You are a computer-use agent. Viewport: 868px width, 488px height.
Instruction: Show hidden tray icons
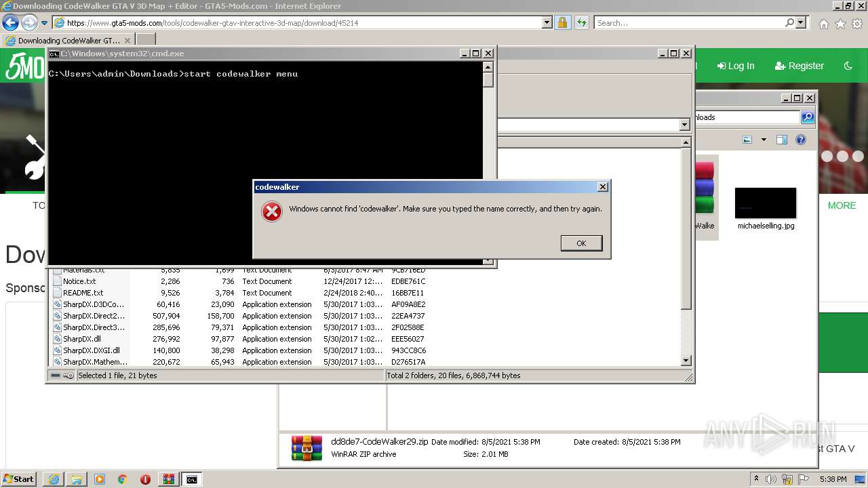click(x=756, y=479)
